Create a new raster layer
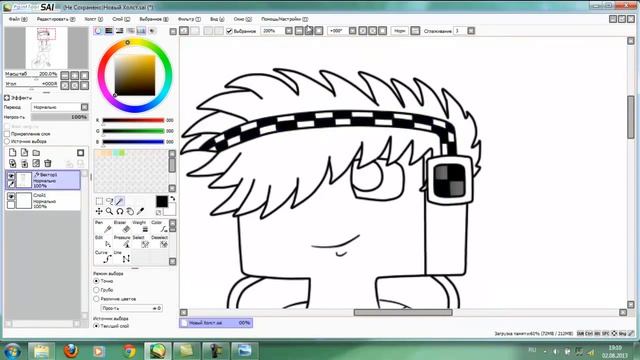This screenshot has width=640, height=360. pos(13,153)
